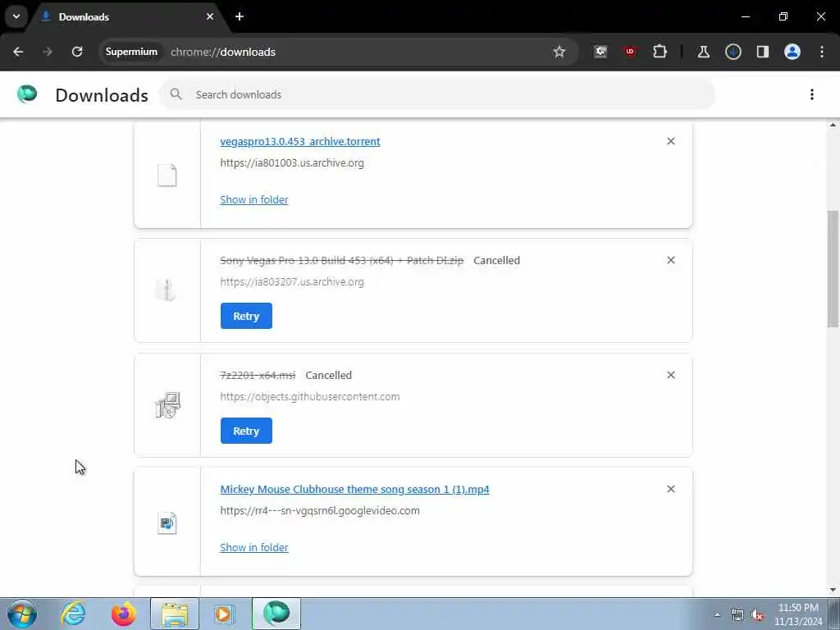840x630 pixels.
Task: Open the uBlock Origin extension icon
Action: [630, 52]
